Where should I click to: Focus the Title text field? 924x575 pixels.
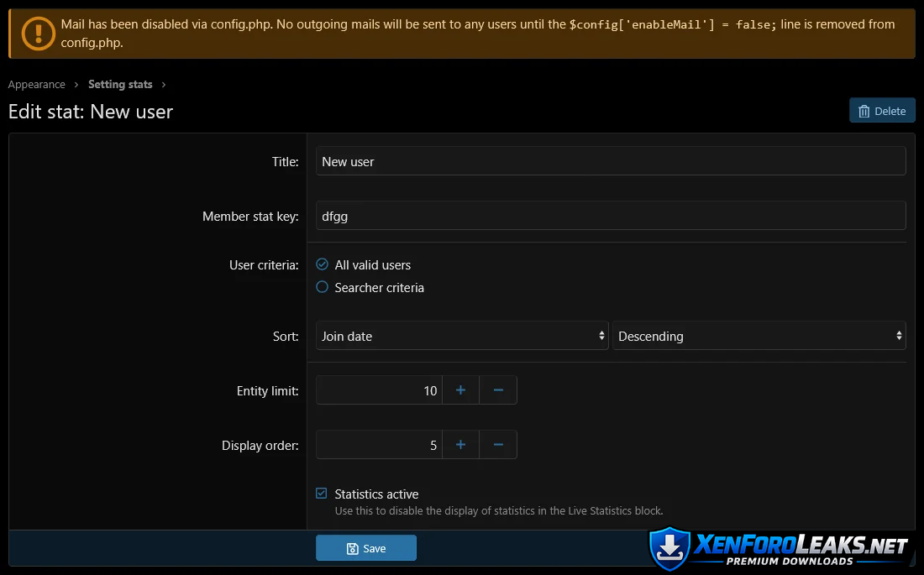pyautogui.click(x=611, y=161)
